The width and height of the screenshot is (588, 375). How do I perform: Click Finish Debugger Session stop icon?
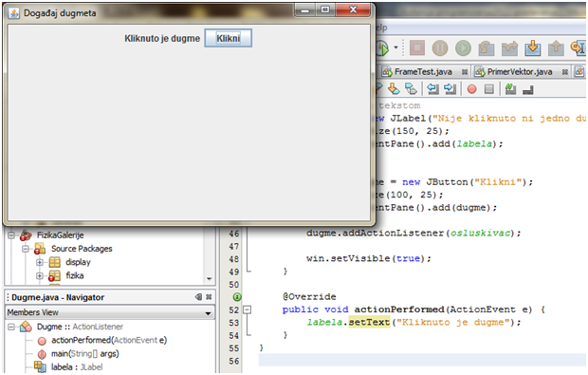417,48
